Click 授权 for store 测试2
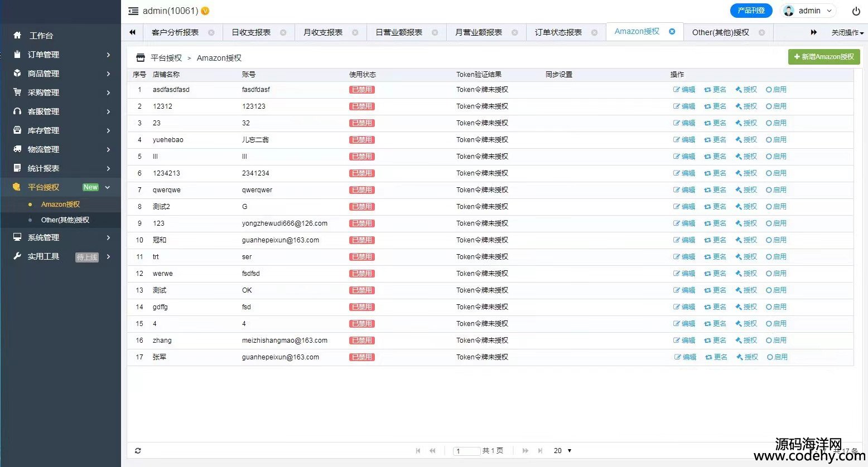This screenshot has width=868, height=467. pyautogui.click(x=746, y=207)
